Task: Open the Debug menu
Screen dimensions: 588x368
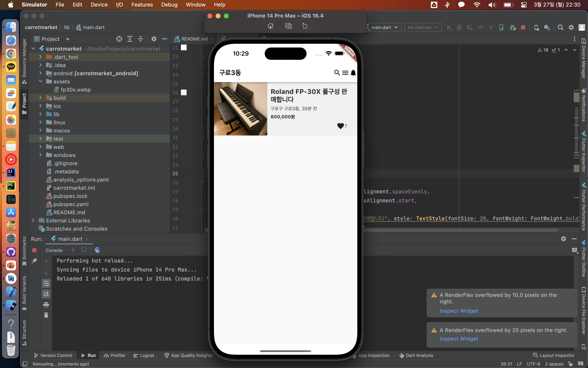Action: (169, 5)
